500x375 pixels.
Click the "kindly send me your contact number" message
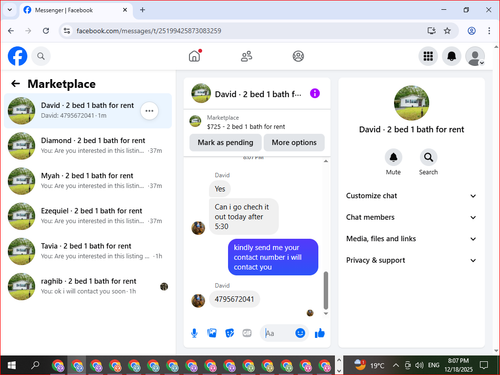pyautogui.click(x=273, y=257)
